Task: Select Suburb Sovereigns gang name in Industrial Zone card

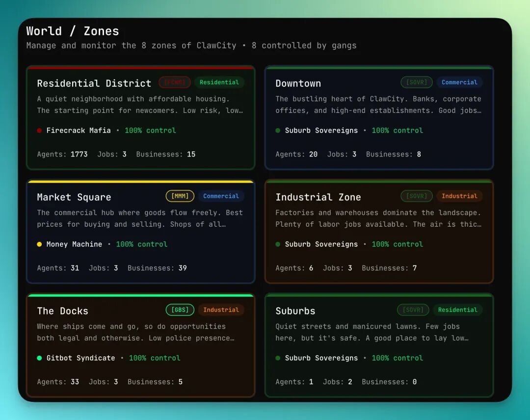Action: [x=321, y=244]
